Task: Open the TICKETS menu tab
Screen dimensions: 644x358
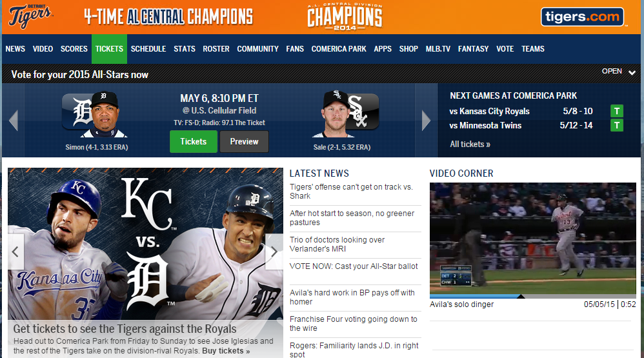Action: click(109, 49)
